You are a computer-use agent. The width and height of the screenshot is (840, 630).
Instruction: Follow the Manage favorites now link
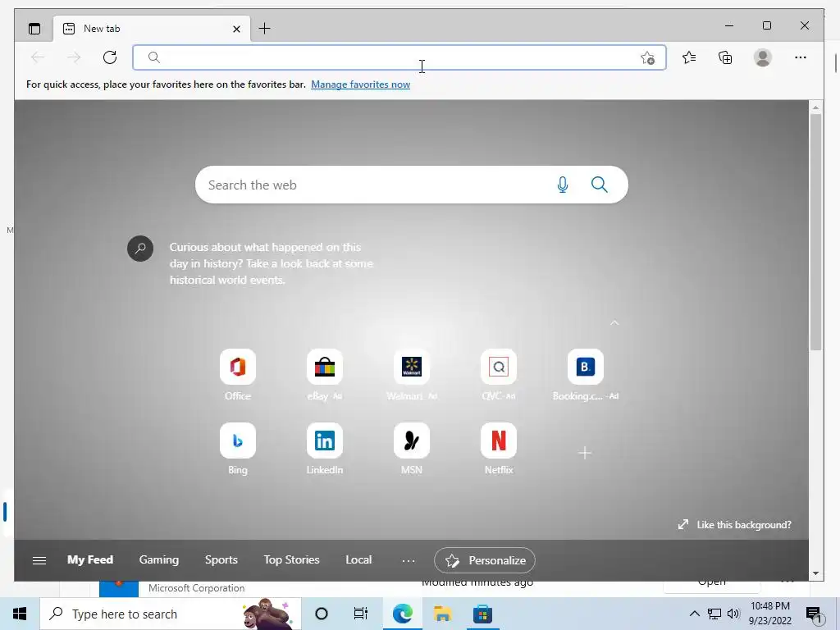click(x=361, y=84)
